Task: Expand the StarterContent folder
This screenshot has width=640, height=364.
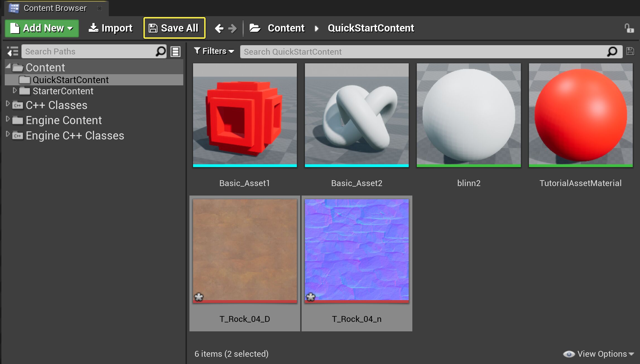Action: [x=15, y=90]
